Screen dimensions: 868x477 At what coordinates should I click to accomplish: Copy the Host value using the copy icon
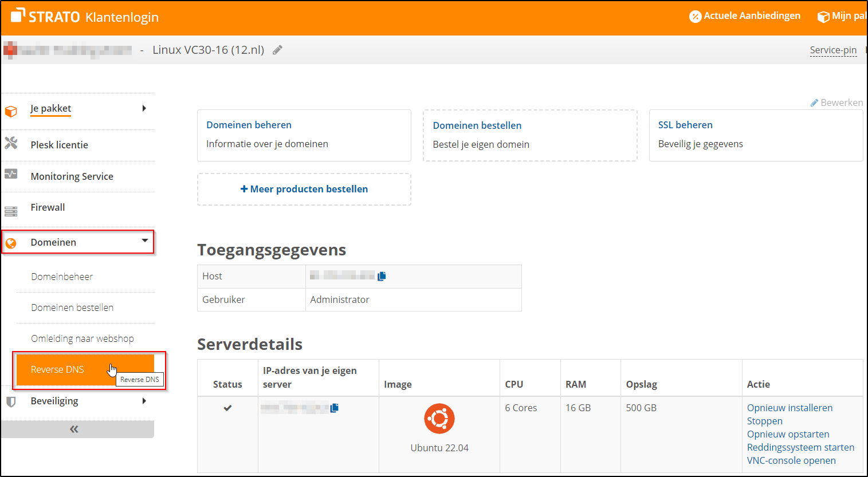pos(382,275)
